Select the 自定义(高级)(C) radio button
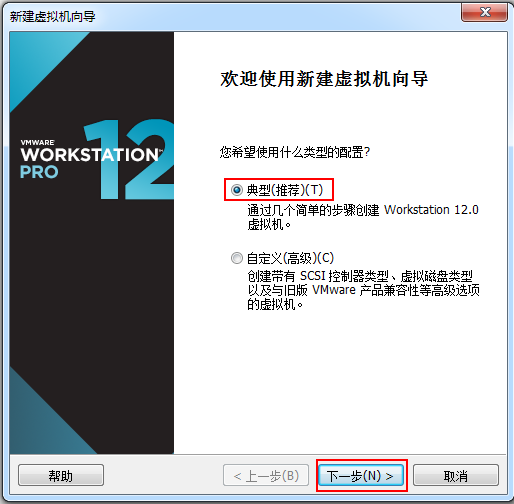Viewport: 514px width, 504px height. [x=237, y=258]
